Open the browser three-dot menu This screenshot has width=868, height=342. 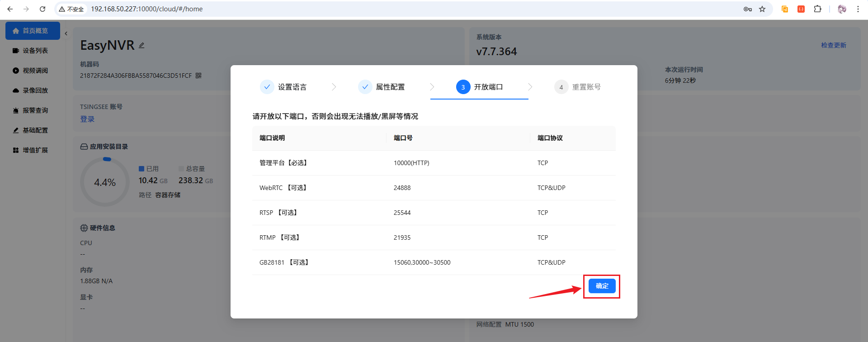coord(858,9)
